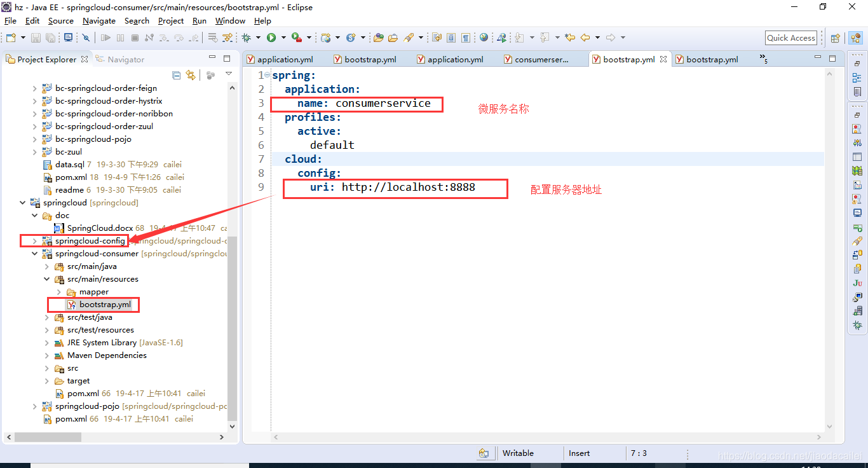Image resolution: width=868 pixels, height=468 pixels.
Task: Click Collapse All in Project Explorer
Action: (176, 75)
